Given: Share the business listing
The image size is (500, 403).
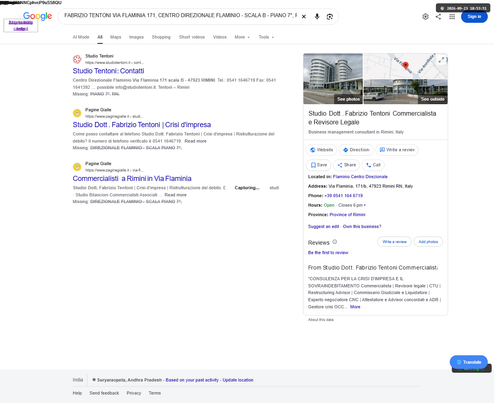Looking at the screenshot, I should point(346,165).
